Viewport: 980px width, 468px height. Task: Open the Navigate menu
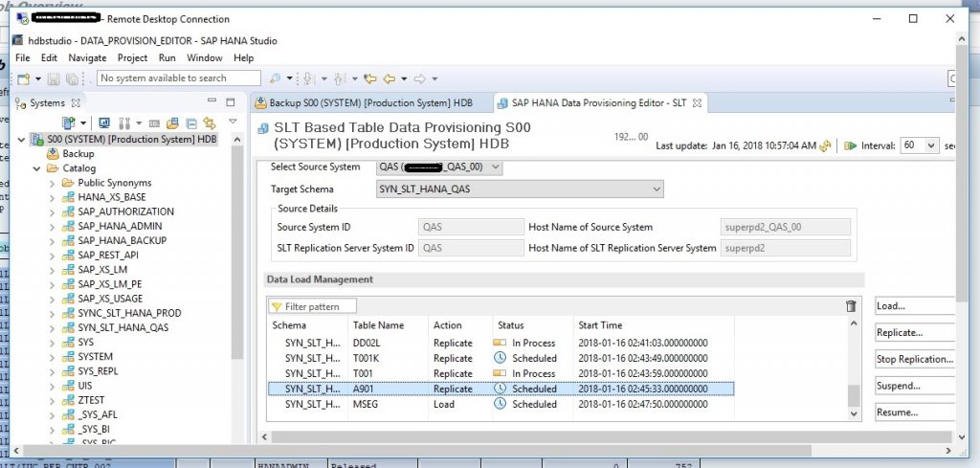[x=87, y=57]
